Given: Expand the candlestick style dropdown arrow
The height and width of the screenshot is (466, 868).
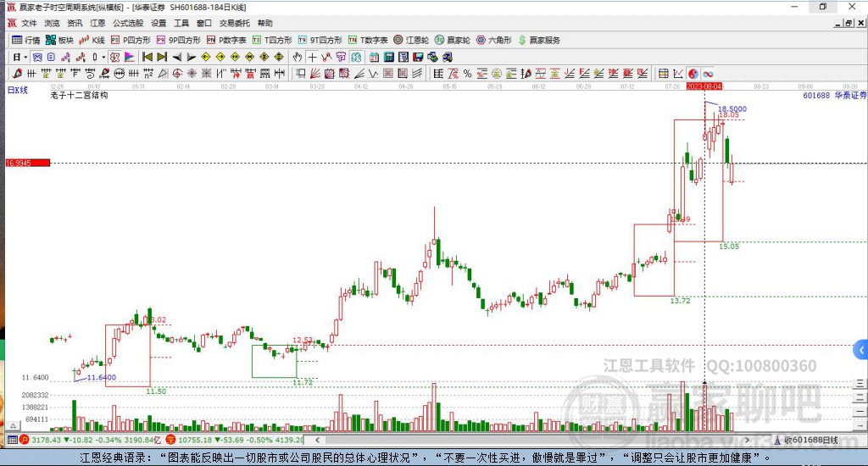Looking at the screenshot, I should pyautogui.click(x=103, y=57).
